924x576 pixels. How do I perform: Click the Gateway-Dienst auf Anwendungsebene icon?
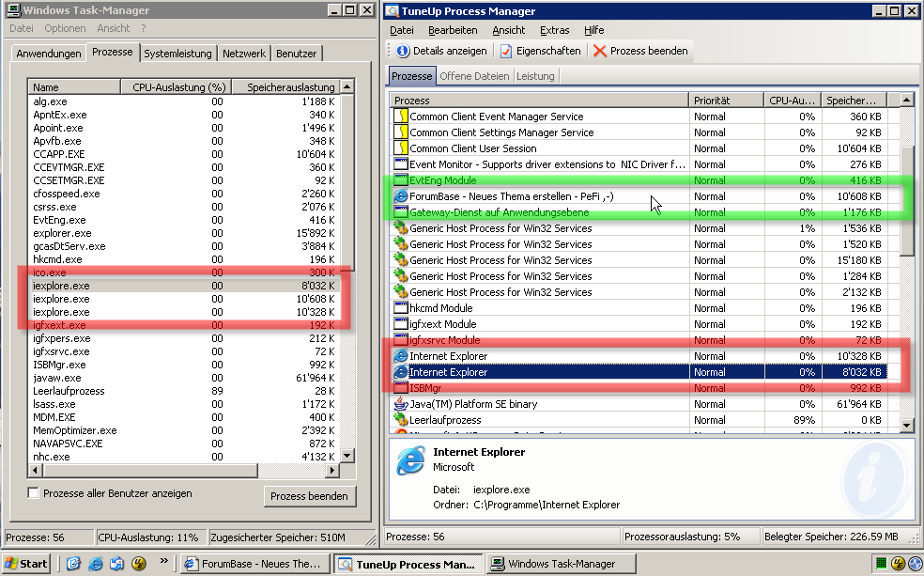[x=401, y=211]
